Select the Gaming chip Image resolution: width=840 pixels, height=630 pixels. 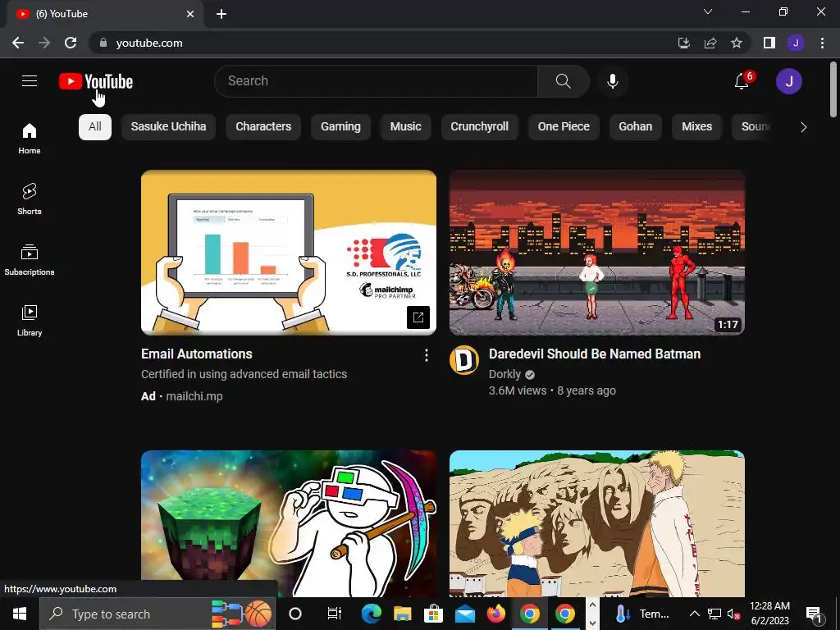point(340,127)
